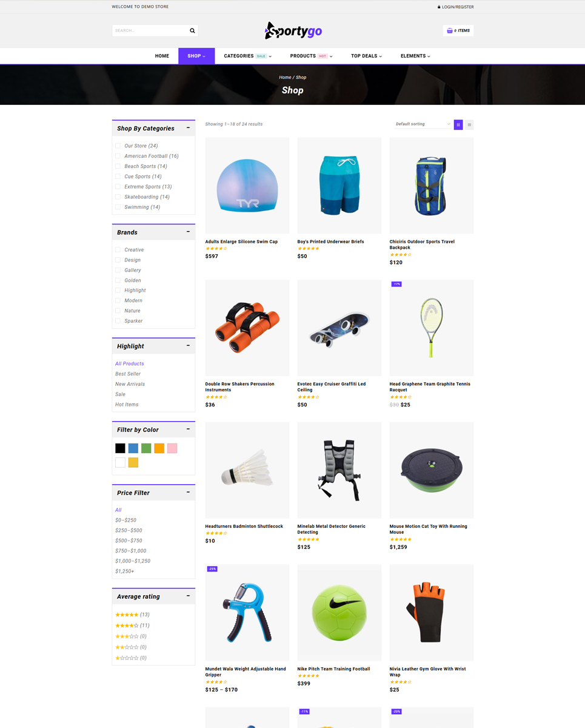Click the Sportygo logo
The height and width of the screenshot is (728, 585).
[x=293, y=30]
